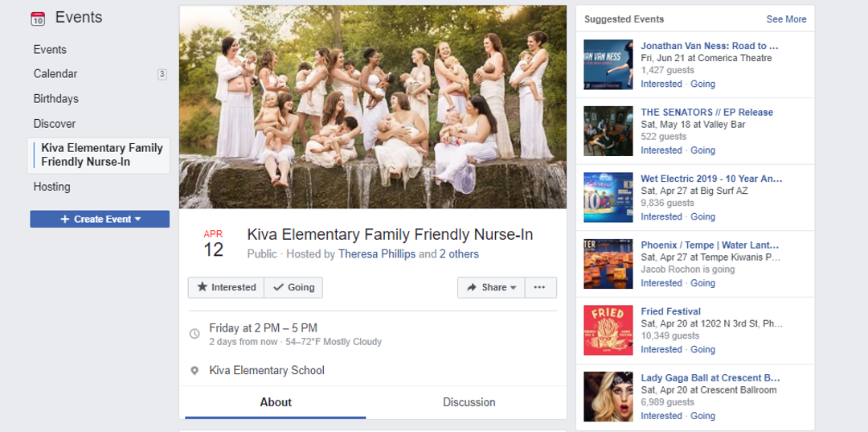Show the 2 others hosts link
This screenshot has width=868, height=432.
(x=459, y=254)
